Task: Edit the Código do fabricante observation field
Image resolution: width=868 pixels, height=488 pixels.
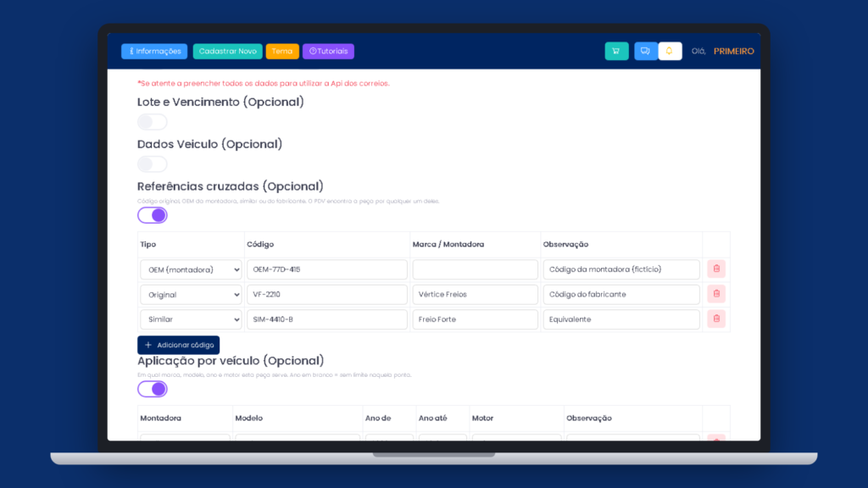Action: (x=621, y=294)
